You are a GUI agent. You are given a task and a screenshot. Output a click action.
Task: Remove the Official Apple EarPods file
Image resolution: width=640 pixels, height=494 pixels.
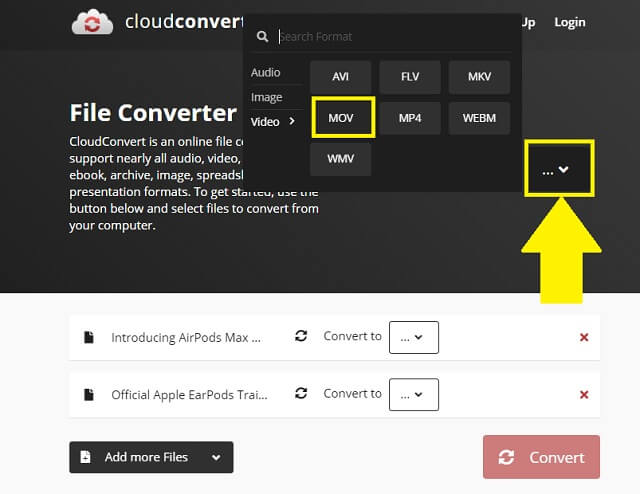click(584, 394)
